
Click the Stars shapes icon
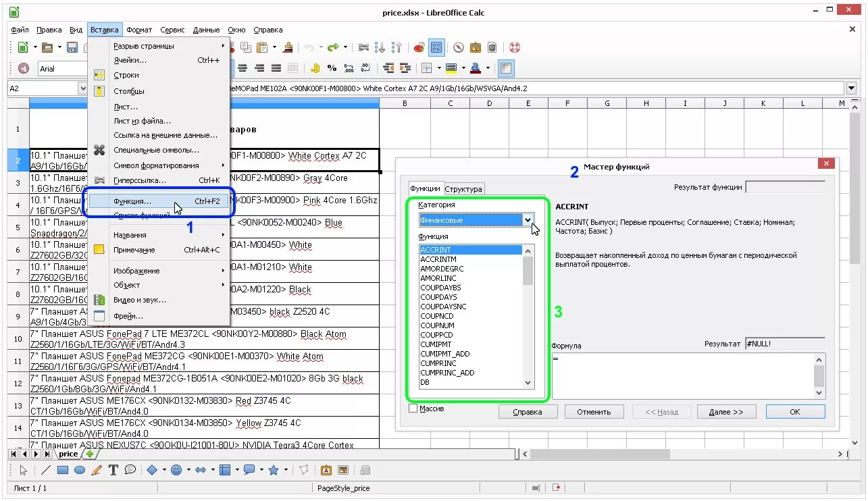(274, 470)
